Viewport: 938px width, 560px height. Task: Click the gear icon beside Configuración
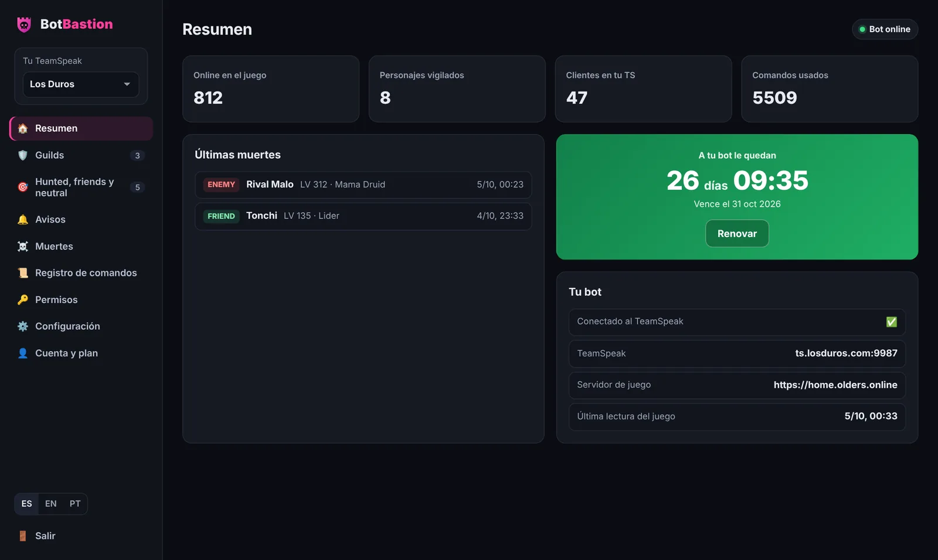[x=23, y=326]
